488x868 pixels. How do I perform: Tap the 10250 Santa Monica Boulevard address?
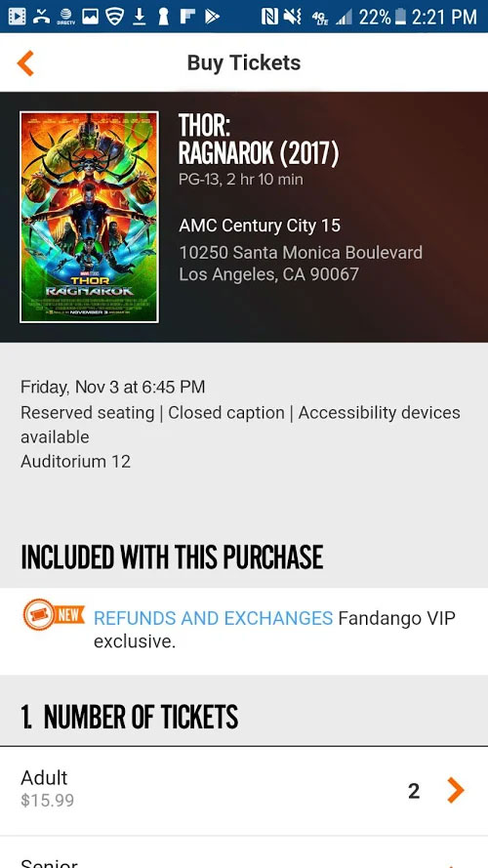301,253
